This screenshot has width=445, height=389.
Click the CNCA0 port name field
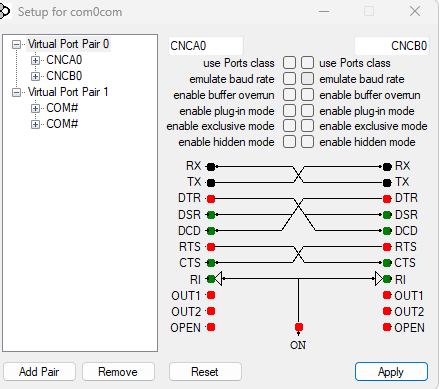coord(206,46)
